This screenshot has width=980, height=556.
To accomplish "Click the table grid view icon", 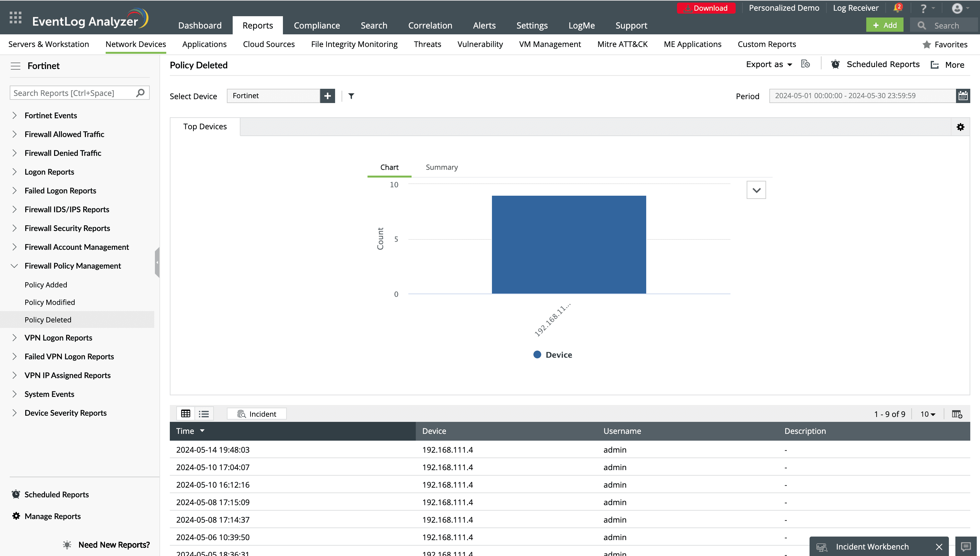I will tap(186, 413).
